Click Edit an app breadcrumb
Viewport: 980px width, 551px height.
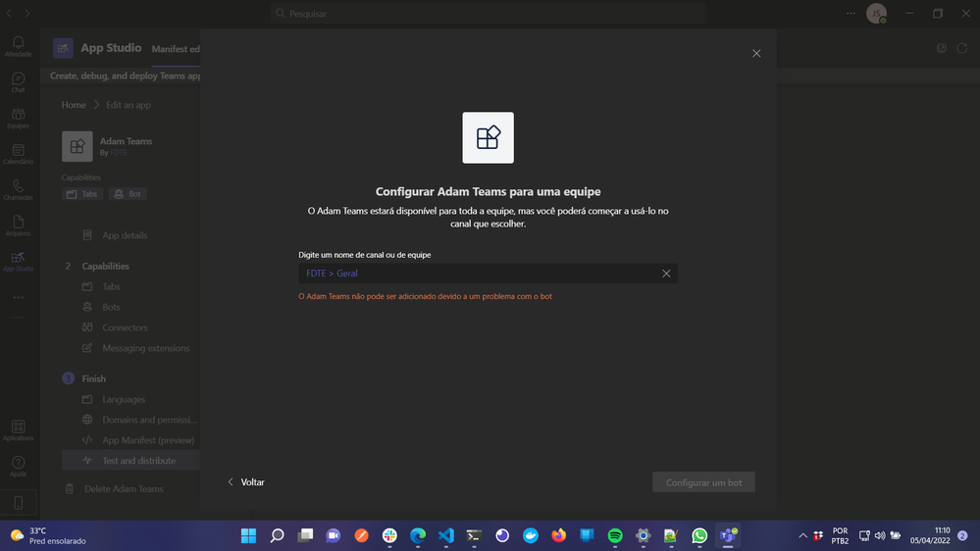[129, 104]
